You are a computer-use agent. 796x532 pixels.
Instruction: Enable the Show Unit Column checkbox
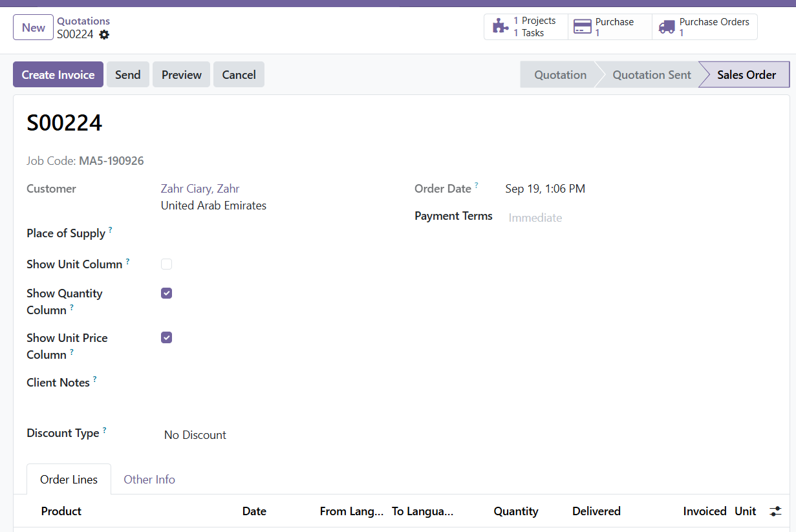click(x=167, y=264)
